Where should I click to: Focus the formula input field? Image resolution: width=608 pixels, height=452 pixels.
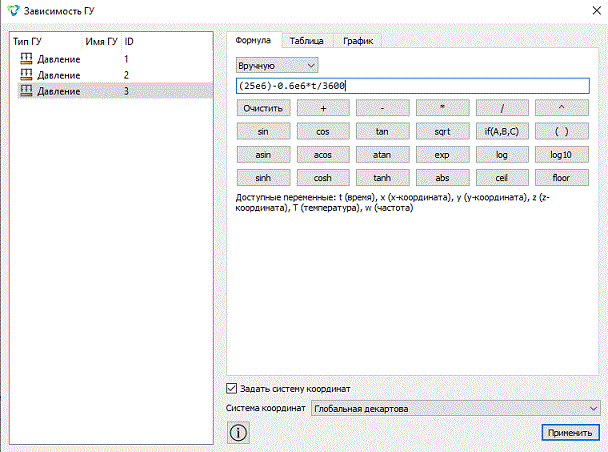(x=413, y=86)
